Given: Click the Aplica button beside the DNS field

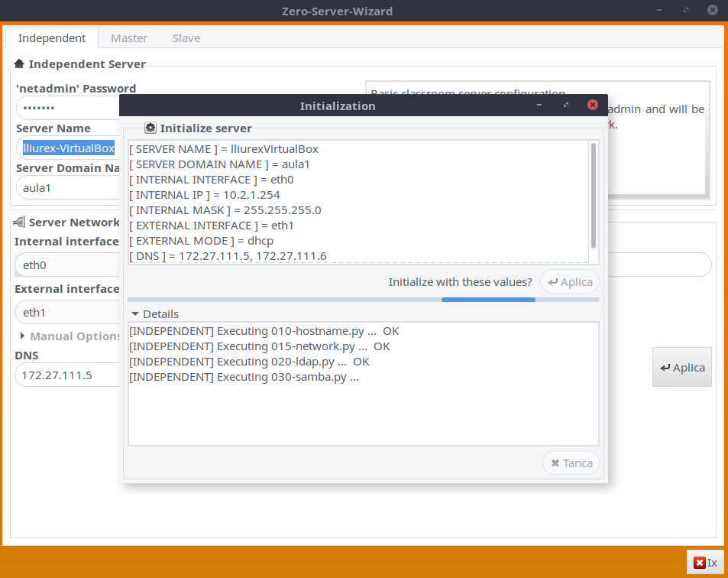Looking at the screenshot, I should (681, 368).
